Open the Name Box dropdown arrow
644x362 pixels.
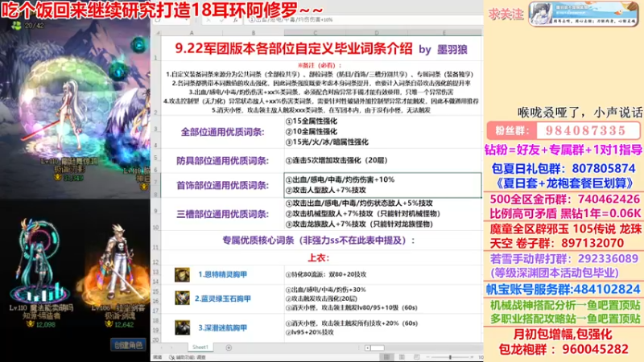pos(186,19)
